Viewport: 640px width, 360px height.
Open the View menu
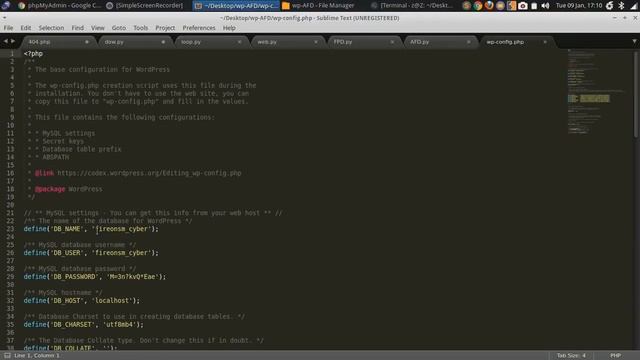pos(98,28)
